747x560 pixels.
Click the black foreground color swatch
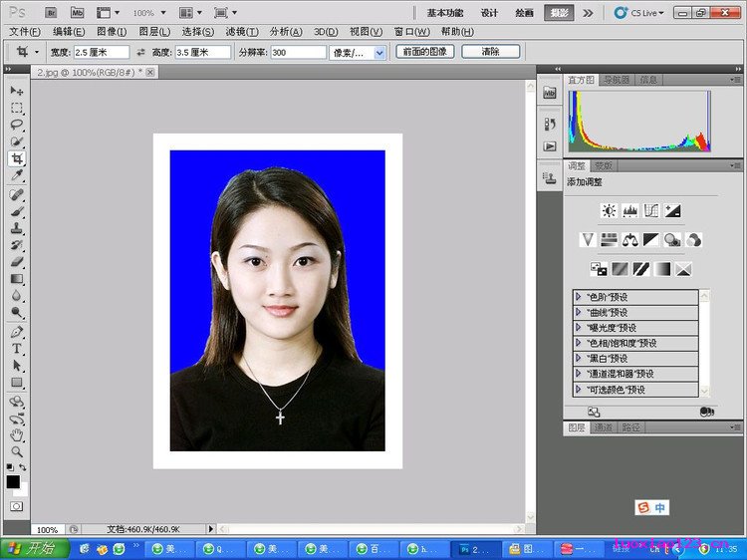(x=13, y=481)
